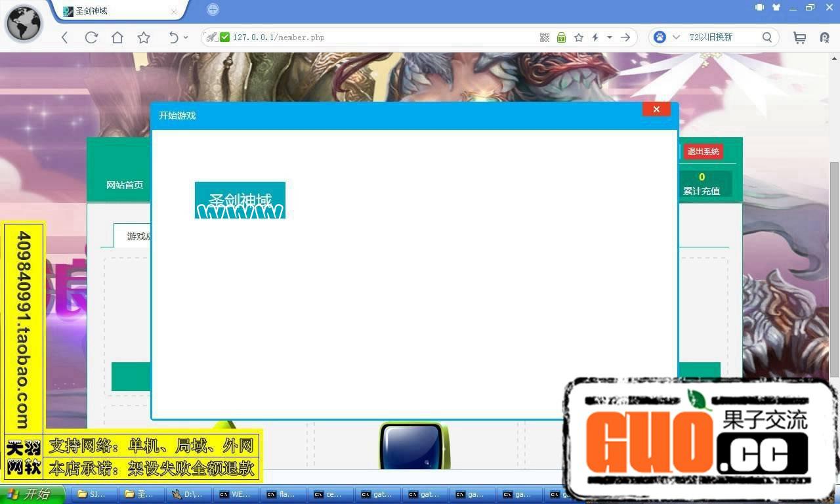Screen dimensions: 840x504
Task: Select the 圣剑神域 browser tab
Action: click(119, 11)
